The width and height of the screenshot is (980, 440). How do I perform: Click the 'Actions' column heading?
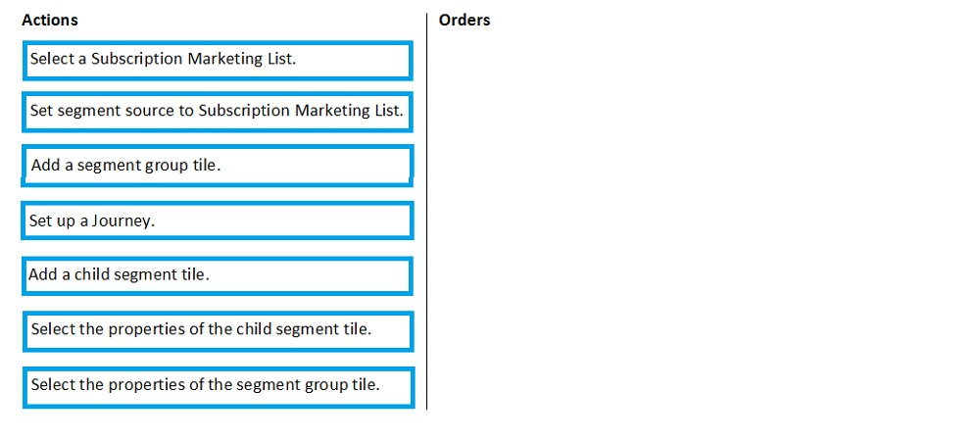[x=50, y=20]
